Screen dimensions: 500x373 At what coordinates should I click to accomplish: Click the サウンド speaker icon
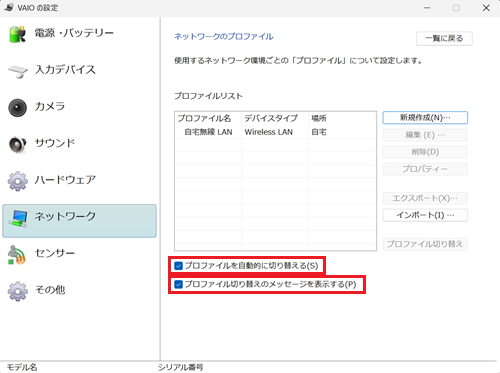[17, 144]
